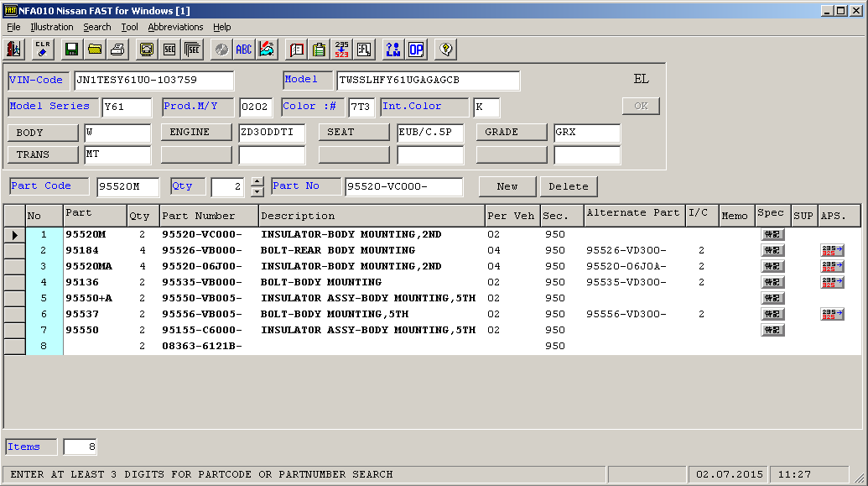Click the open book icon
Image resolution: width=868 pixels, height=486 pixels.
[297, 50]
